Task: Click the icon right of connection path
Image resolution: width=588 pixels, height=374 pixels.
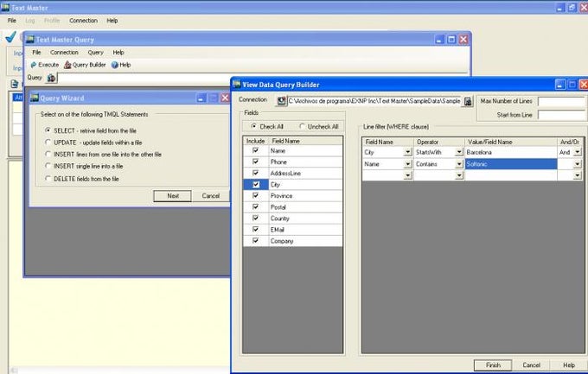Action: point(468,101)
